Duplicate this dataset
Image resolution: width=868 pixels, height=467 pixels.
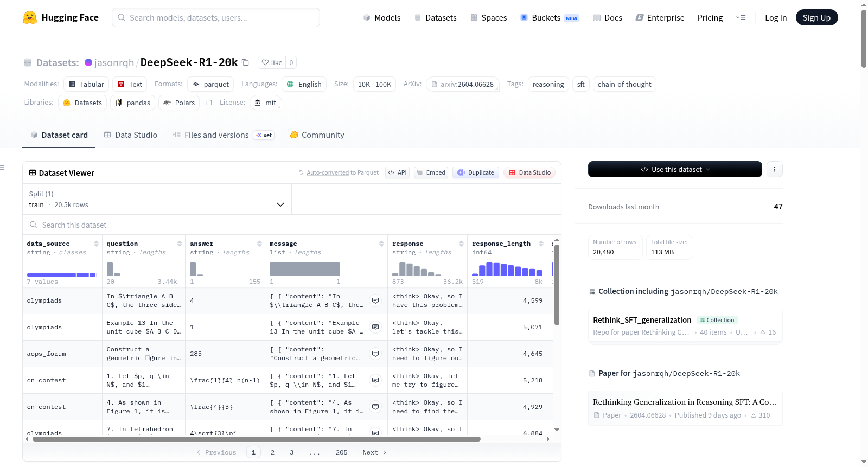point(476,172)
